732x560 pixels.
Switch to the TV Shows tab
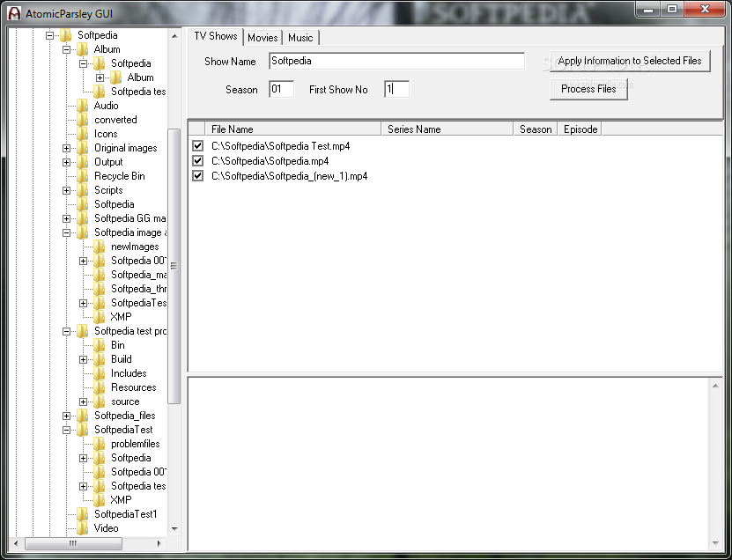(x=216, y=36)
